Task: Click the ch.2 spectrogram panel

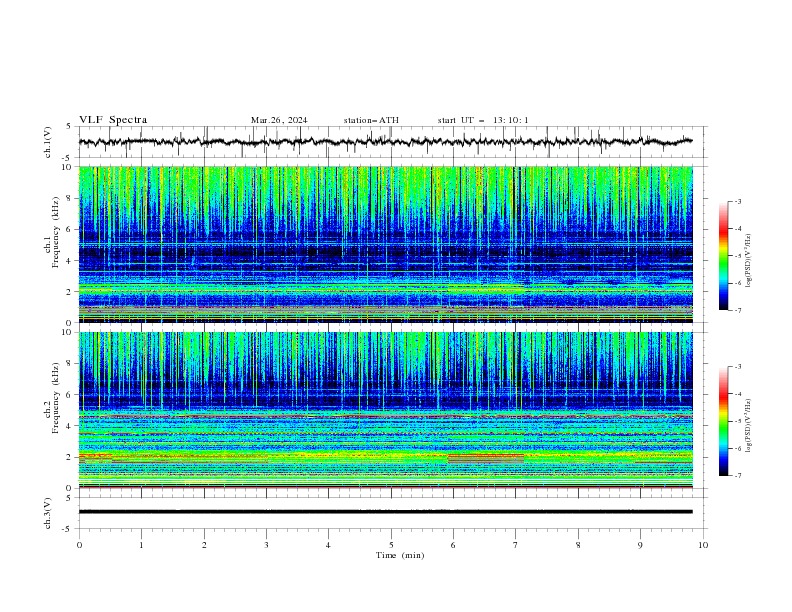Action: coord(385,410)
